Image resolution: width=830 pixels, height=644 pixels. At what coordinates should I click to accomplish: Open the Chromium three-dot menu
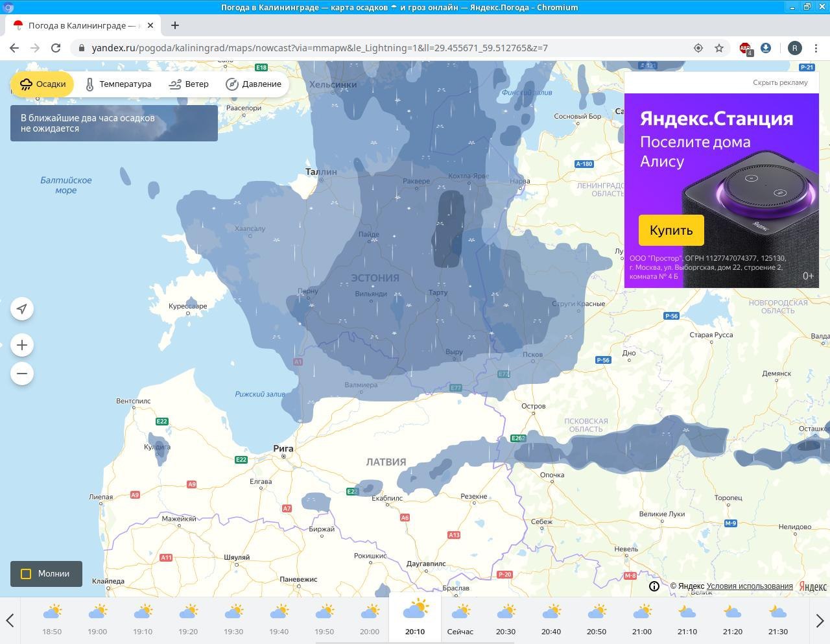point(816,48)
